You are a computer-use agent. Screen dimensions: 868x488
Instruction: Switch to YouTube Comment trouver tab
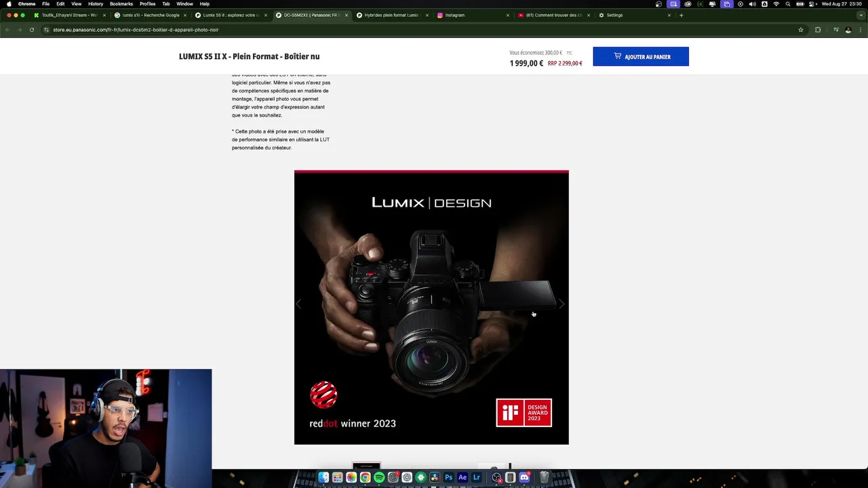pos(553,15)
